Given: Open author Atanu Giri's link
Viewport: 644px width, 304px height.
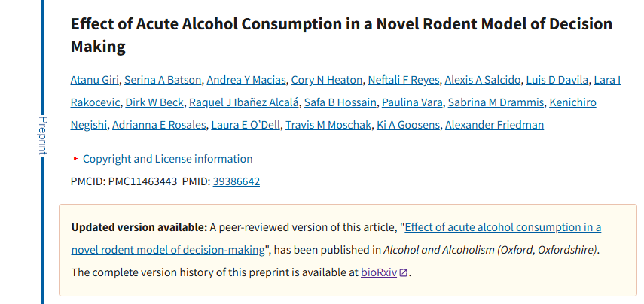Looking at the screenshot, I should click(x=95, y=80).
